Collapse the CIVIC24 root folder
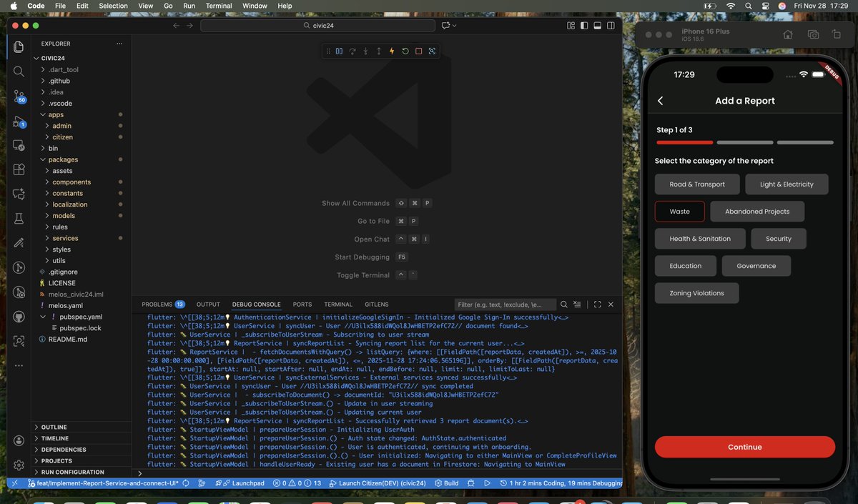858x504 pixels. [82, 59]
